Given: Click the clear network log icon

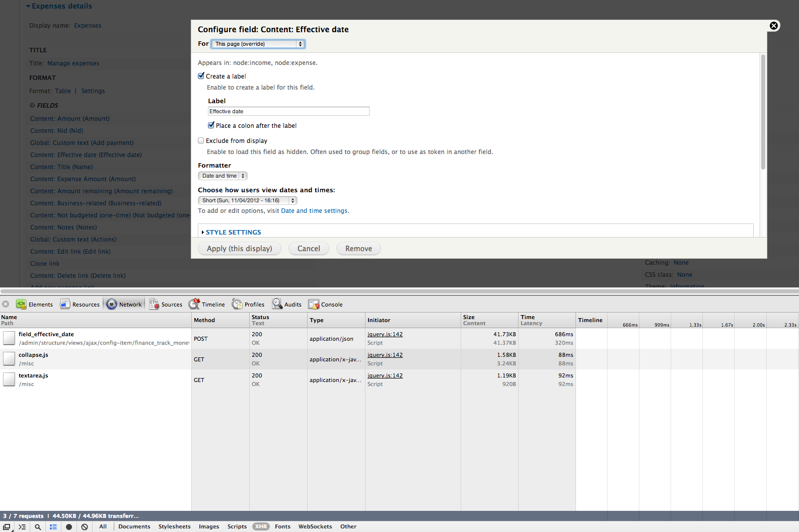Looking at the screenshot, I should click(x=85, y=526).
